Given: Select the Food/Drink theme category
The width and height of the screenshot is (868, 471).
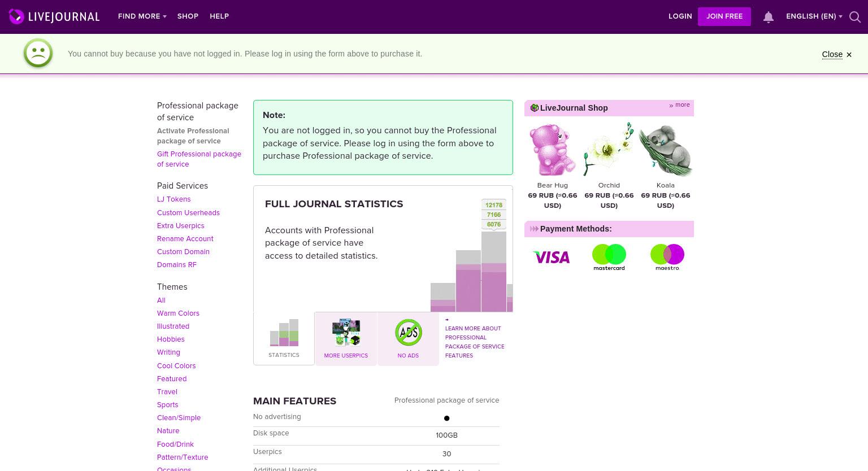Looking at the screenshot, I should [x=175, y=444].
